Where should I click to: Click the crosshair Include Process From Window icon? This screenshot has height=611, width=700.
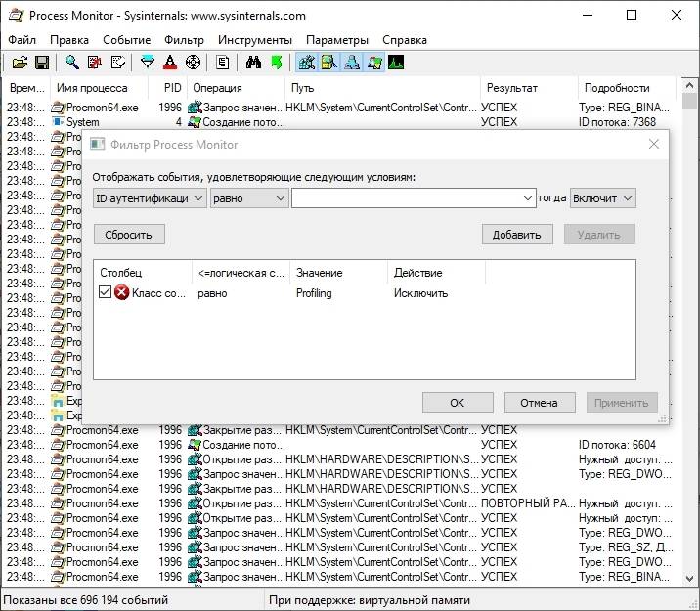[193, 63]
